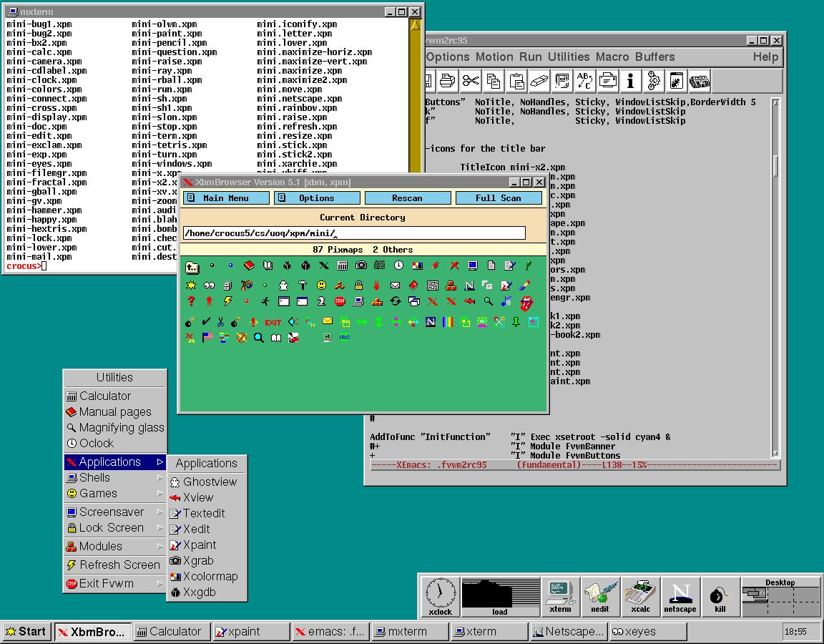Viewport: 824px width, 644px height.
Task: Open the Buffers menu in XEmacs
Action: (655, 57)
